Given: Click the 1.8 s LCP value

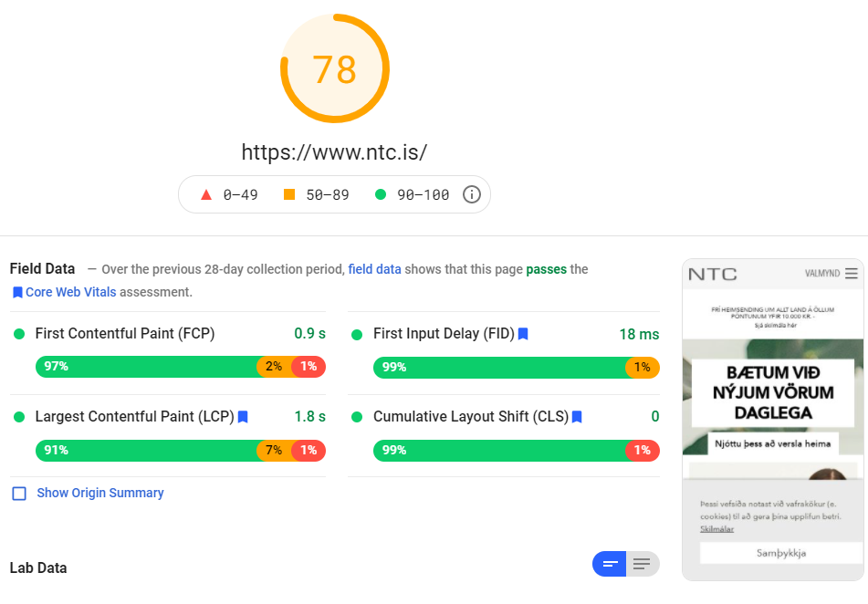Looking at the screenshot, I should click(x=309, y=416).
